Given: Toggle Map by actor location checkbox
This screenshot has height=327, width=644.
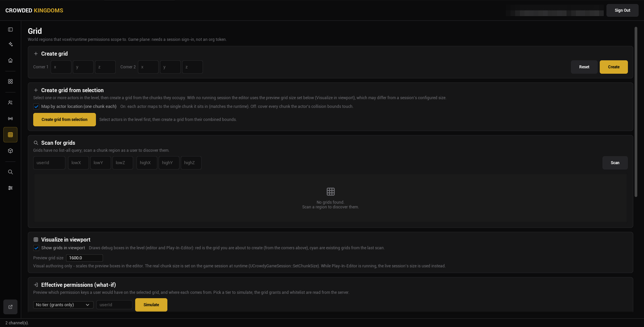Looking at the screenshot, I should [x=36, y=107].
